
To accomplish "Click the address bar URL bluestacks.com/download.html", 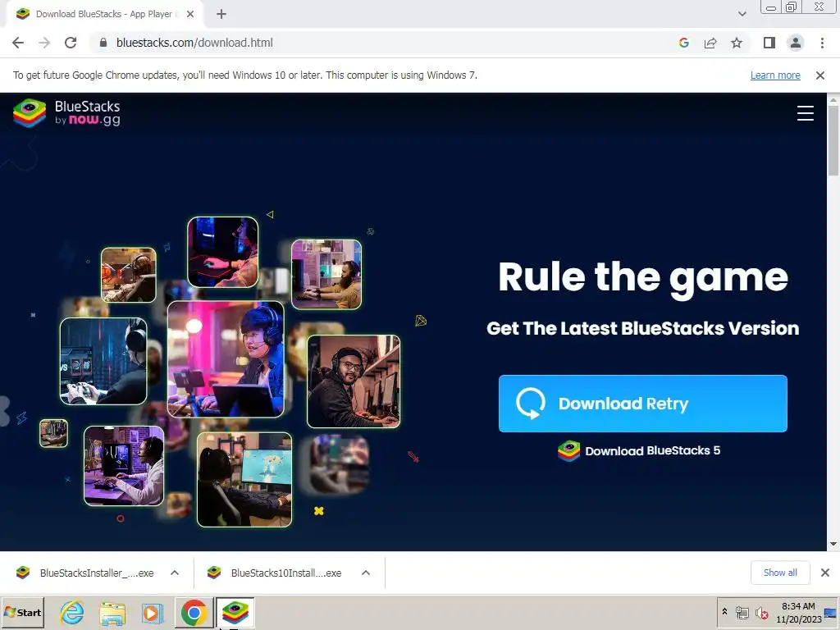I will point(194,43).
